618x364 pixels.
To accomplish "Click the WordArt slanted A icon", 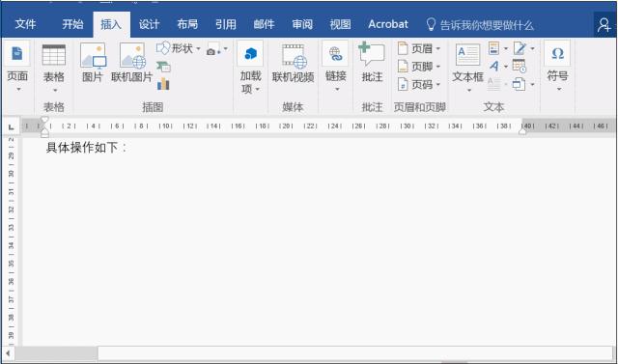I will coord(493,67).
